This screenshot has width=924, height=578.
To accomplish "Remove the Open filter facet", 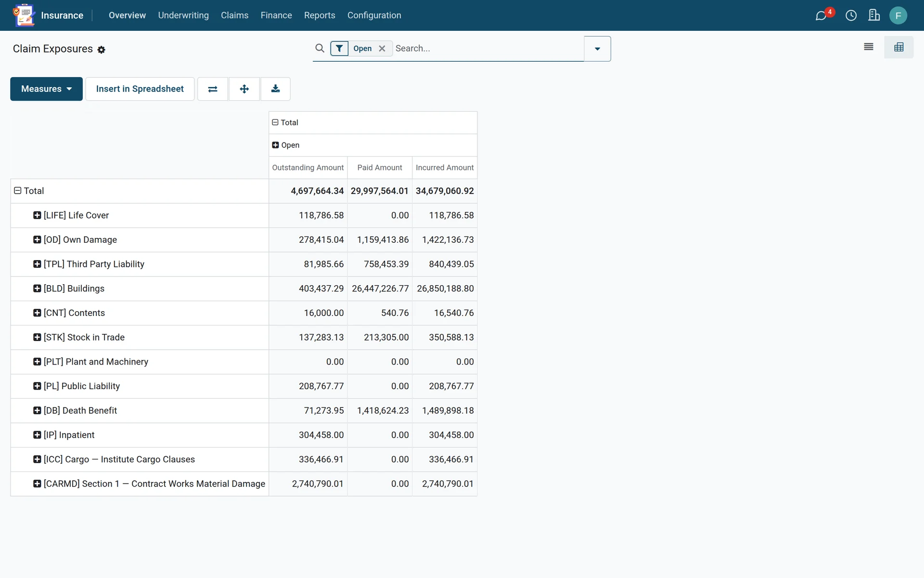I will coord(382,48).
